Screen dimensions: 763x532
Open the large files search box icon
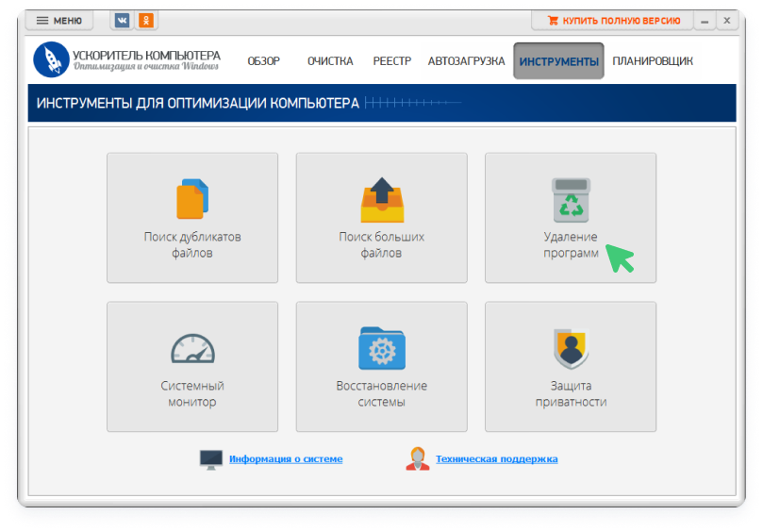[382, 200]
